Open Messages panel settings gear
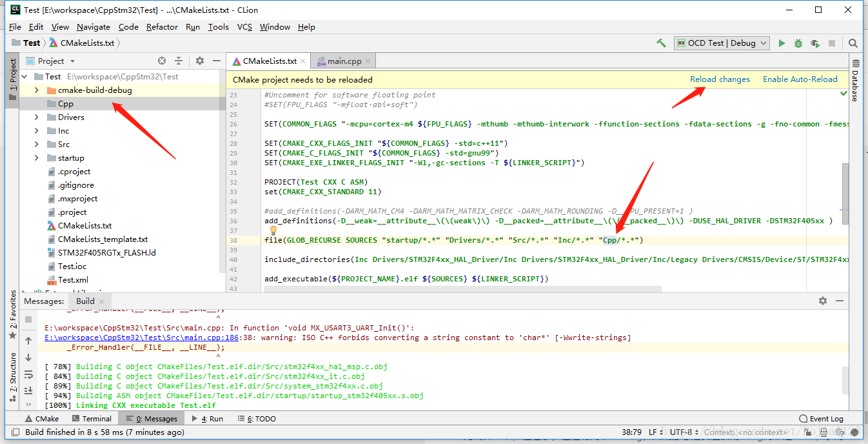Viewport: 868px width, 444px height. pos(822,301)
